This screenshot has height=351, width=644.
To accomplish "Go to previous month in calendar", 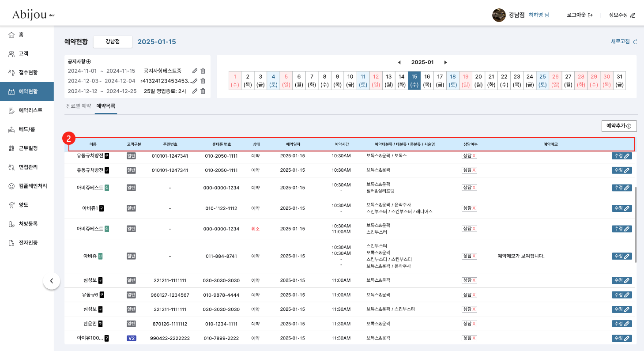I will click(x=399, y=62).
